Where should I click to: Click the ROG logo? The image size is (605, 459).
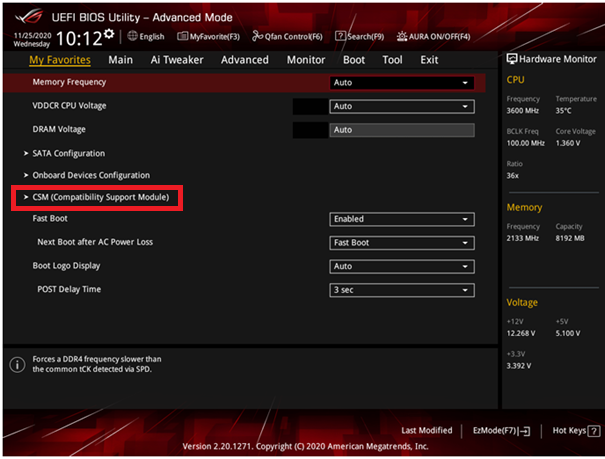point(29,16)
